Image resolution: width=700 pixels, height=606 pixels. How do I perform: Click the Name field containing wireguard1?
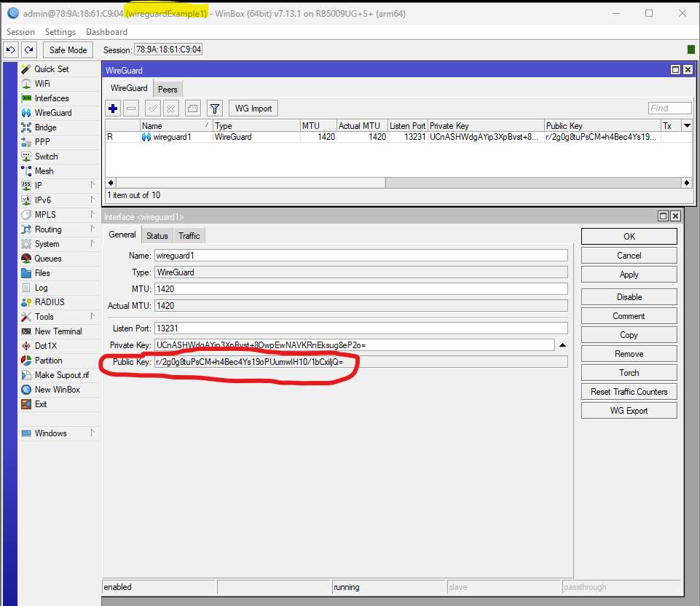point(361,256)
